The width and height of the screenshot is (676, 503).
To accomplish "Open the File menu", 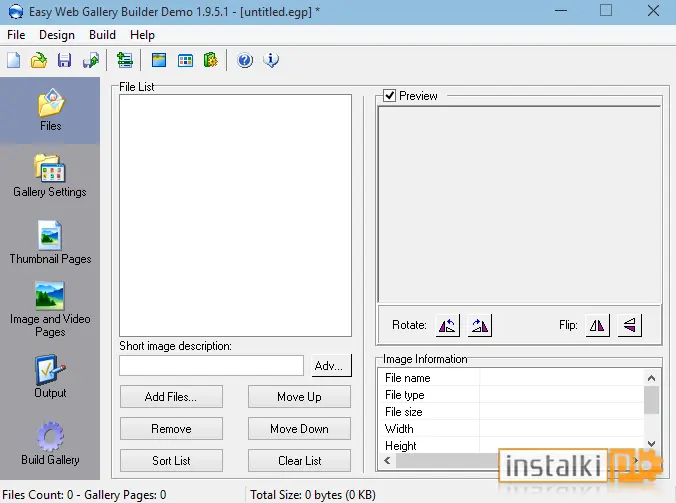I will pos(16,35).
